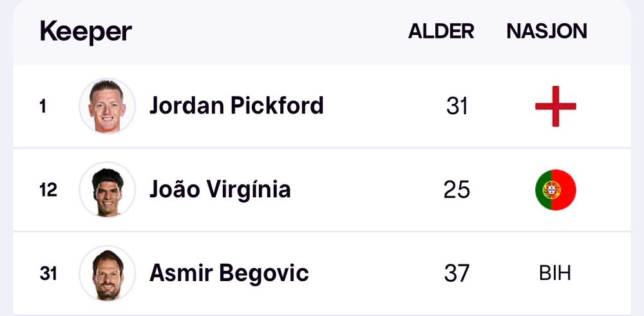Open Asmir Begovic's player page

(x=229, y=273)
